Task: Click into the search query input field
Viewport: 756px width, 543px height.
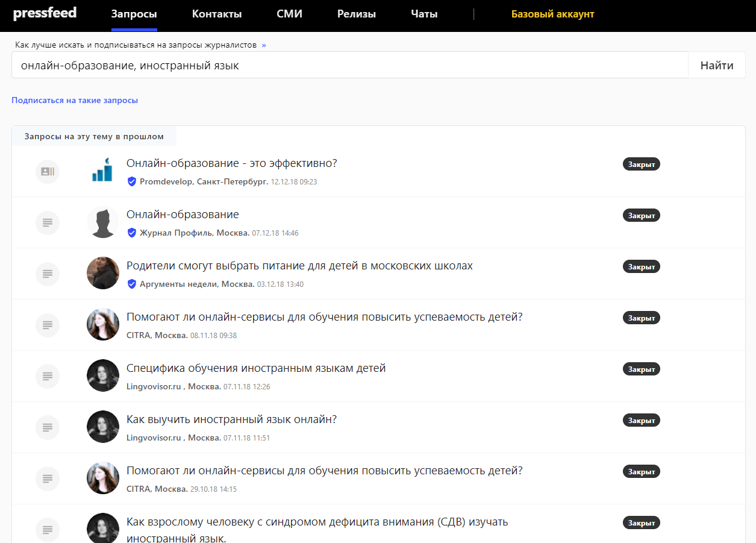Action: (349, 65)
